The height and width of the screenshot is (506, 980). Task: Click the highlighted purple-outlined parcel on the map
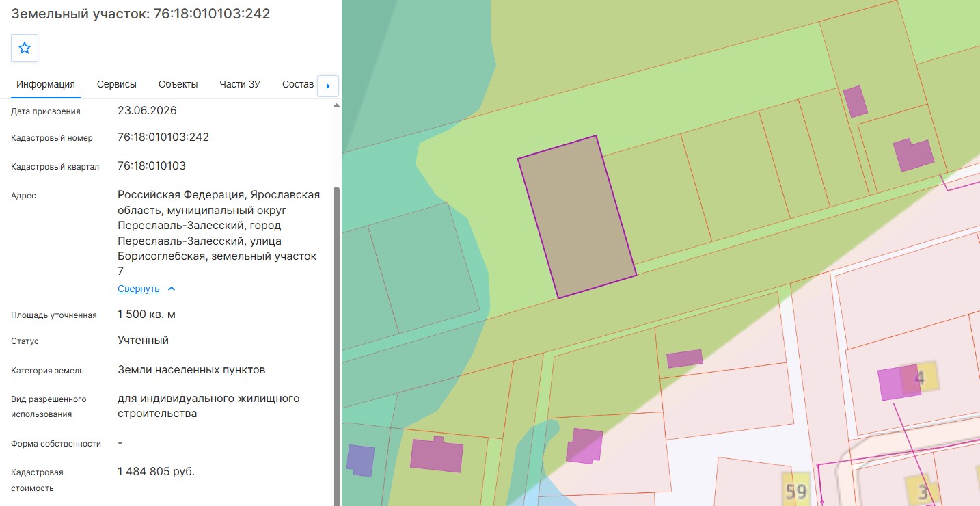tap(577, 217)
